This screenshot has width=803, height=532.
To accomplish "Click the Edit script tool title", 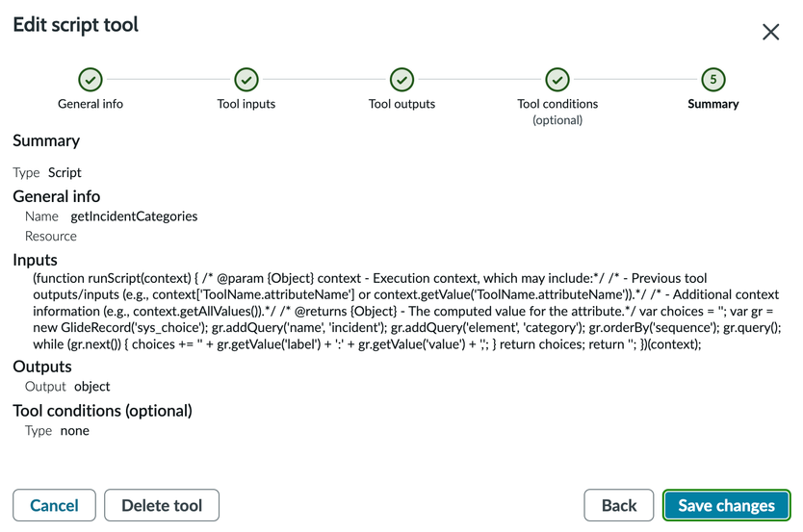I will 76,25.
